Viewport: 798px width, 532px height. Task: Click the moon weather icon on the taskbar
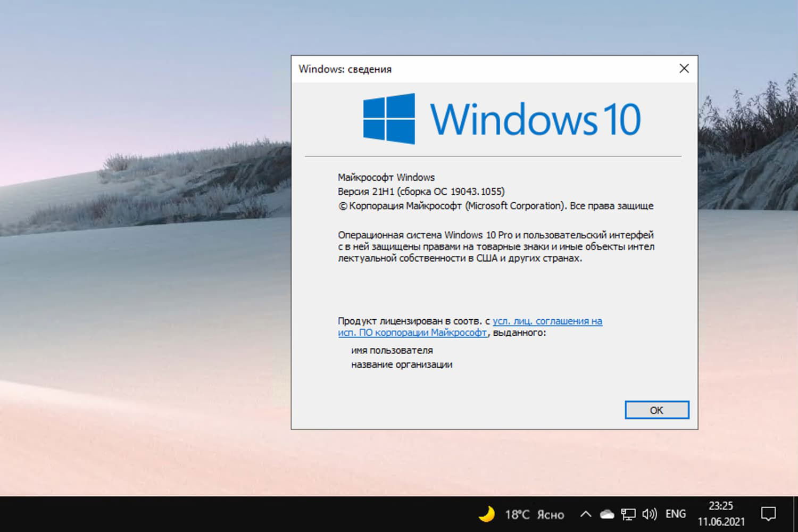point(487,513)
